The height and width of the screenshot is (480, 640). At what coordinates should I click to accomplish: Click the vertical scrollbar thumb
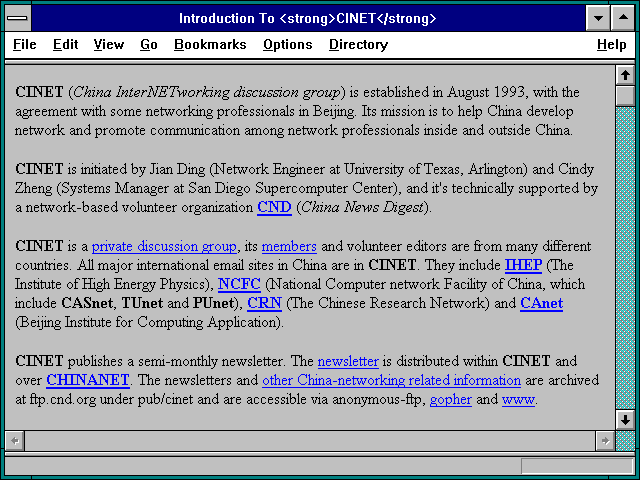[625, 96]
